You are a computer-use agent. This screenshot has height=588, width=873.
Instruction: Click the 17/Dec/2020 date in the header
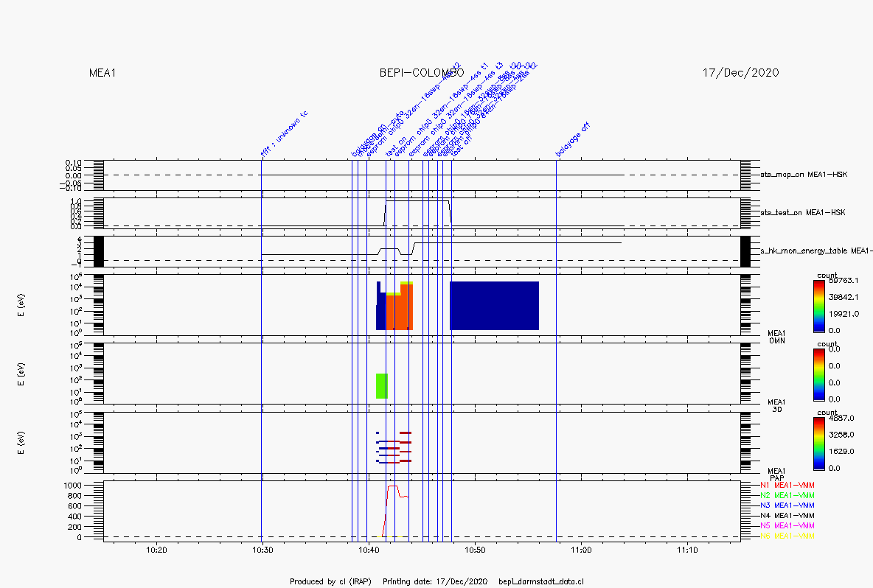[x=740, y=73]
